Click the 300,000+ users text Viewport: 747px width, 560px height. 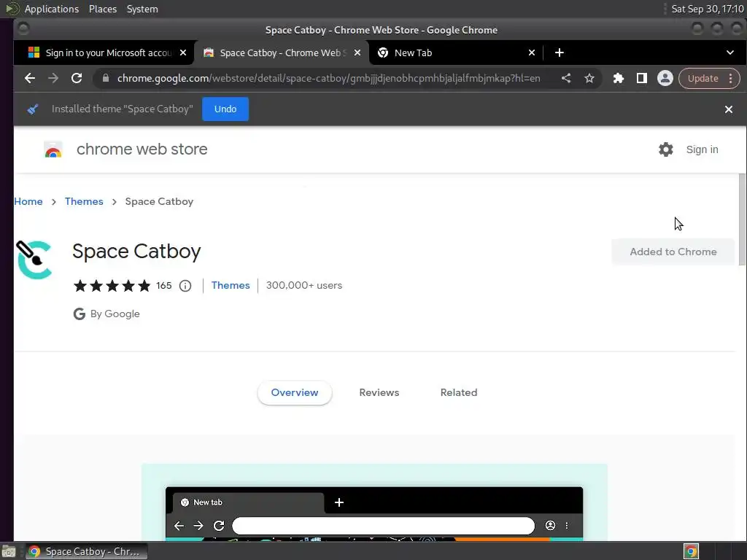304,285
